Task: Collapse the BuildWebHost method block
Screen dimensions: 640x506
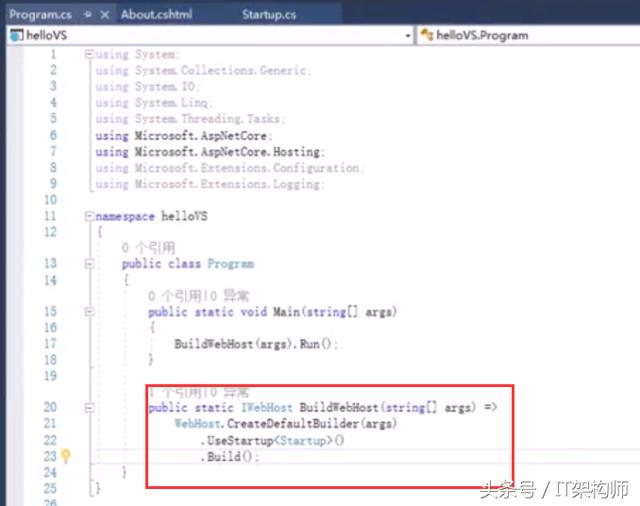Action: click(x=89, y=408)
